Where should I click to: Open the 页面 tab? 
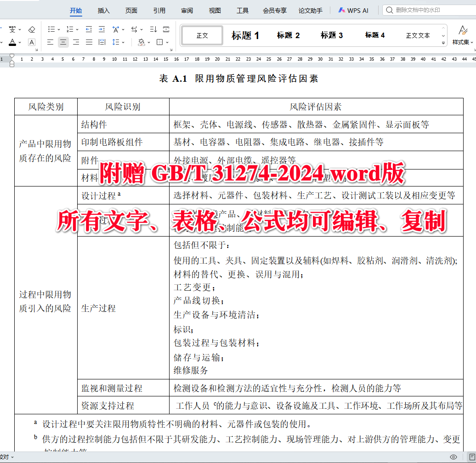coord(131,11)
